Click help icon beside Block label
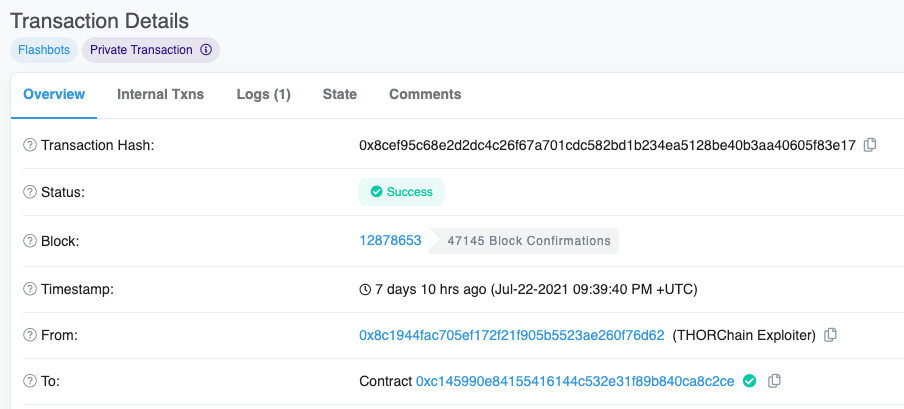The height and width of the screenshot is (409, 904). [x=29, y=241]
